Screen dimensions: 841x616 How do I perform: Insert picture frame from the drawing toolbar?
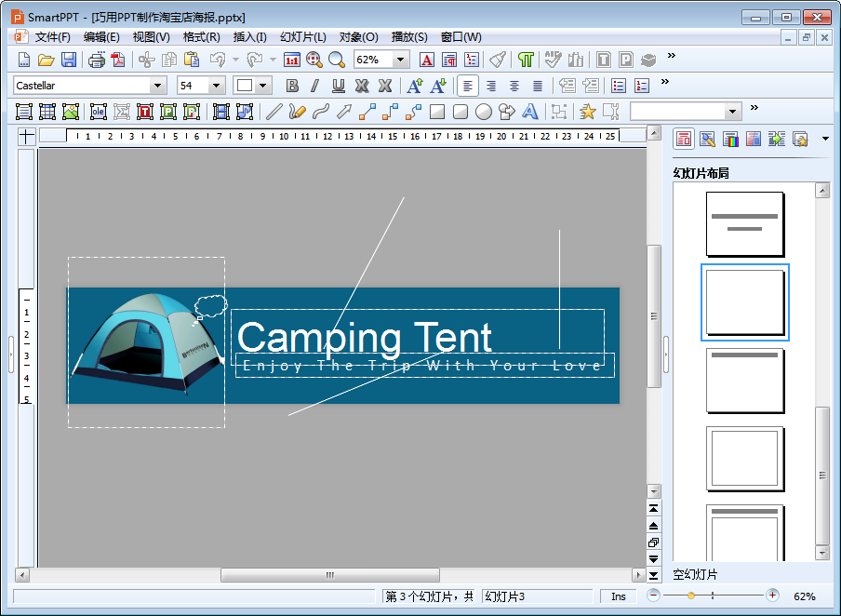coord(71,112)
